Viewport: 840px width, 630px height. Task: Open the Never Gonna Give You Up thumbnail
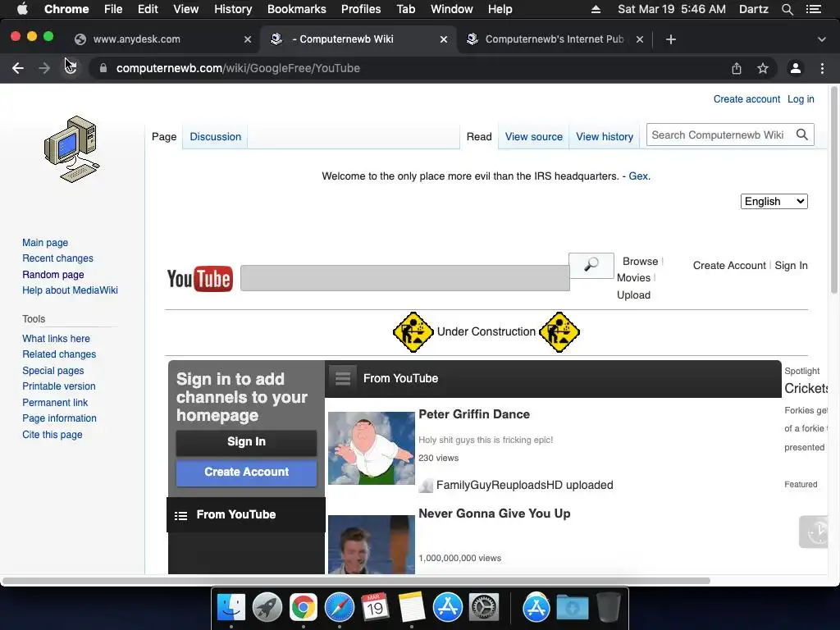pos(372,545)
